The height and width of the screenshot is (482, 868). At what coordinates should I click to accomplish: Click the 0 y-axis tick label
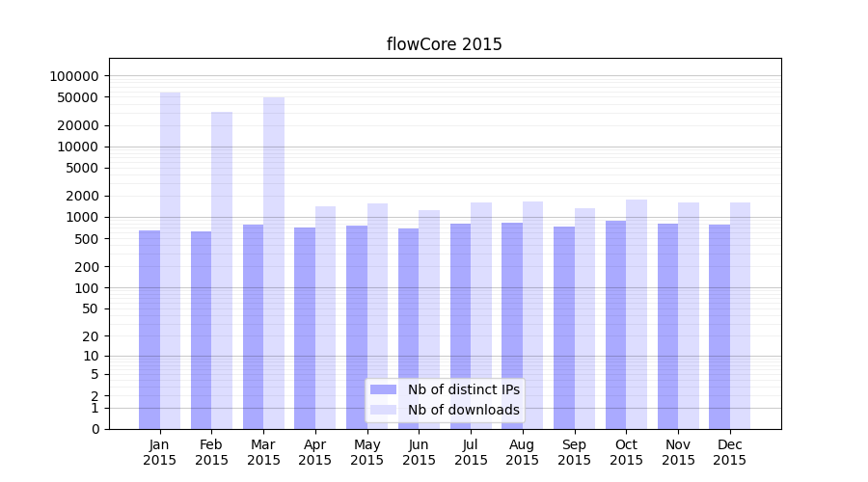(95, 429)
